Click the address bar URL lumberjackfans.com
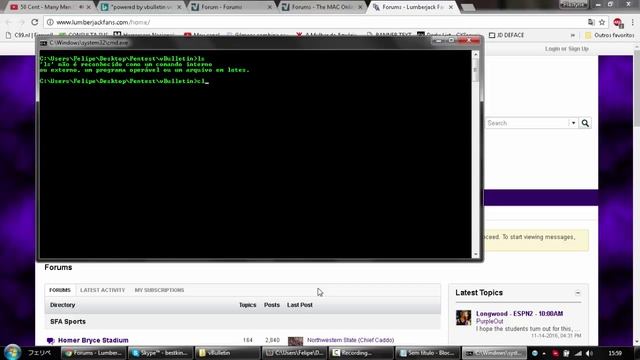Viewport: 640px width, 360px height. 103,22
